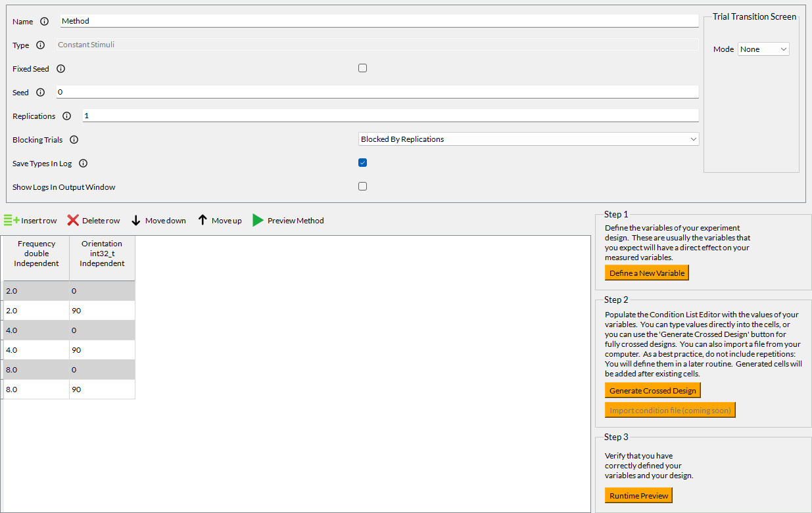Click the Define a New Variable button
The width and height of the screenshot is (812, 513).
646,273
